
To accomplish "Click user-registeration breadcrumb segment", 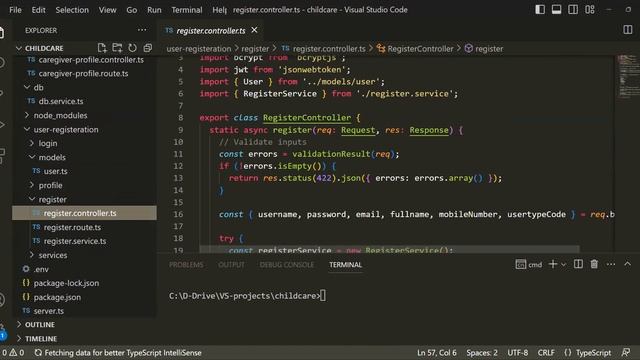I will (x=199, y=49).
